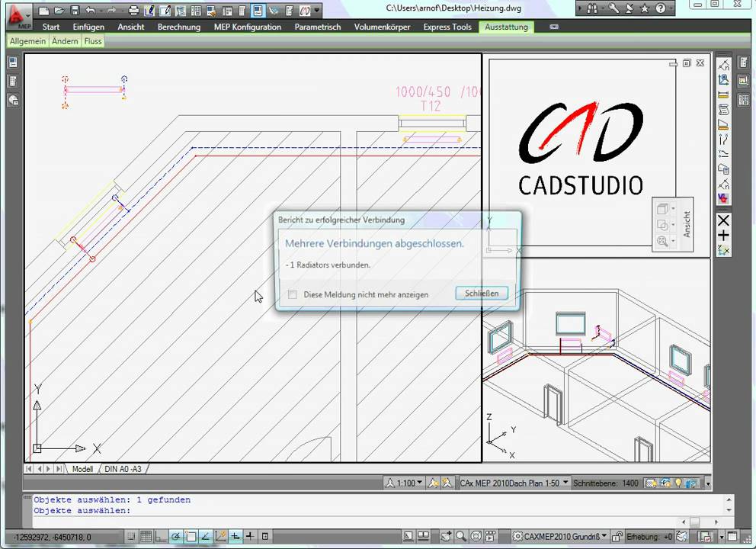Click Schließen in the connection report dialog

(x=481, y=294)
